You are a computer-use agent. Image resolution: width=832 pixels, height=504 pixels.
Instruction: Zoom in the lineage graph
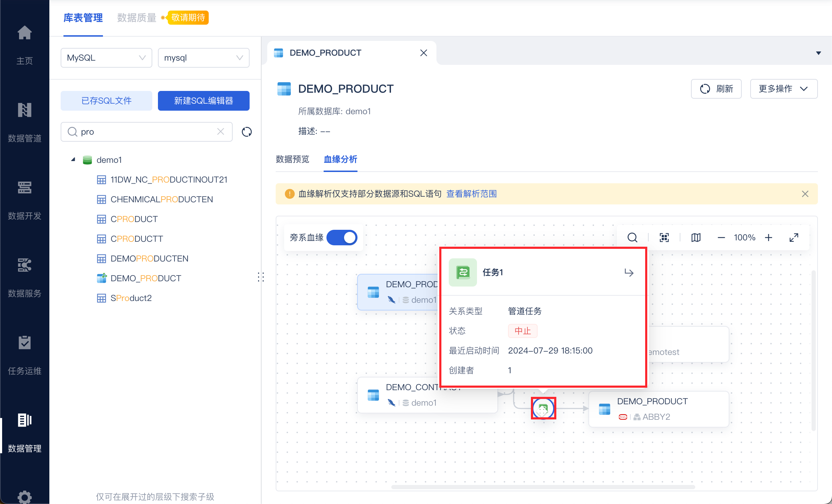pyautogui.click(x=769, y=238)
